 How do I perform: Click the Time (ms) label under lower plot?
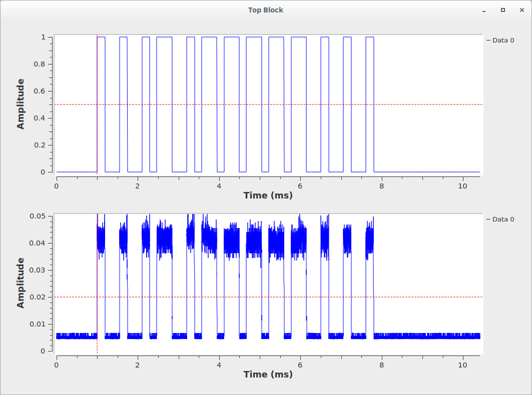click(268, 374)
